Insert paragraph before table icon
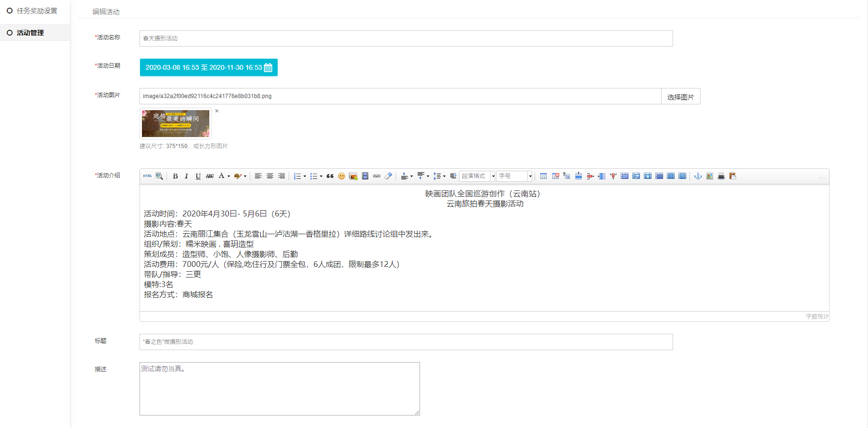The height and width of the screenshot is (428, 868). pyautogui.click(x=567, y=176)
